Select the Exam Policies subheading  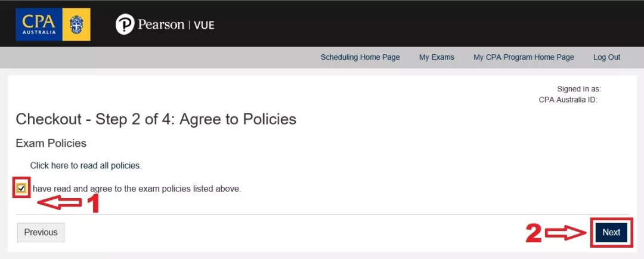[x=51, y=143]
